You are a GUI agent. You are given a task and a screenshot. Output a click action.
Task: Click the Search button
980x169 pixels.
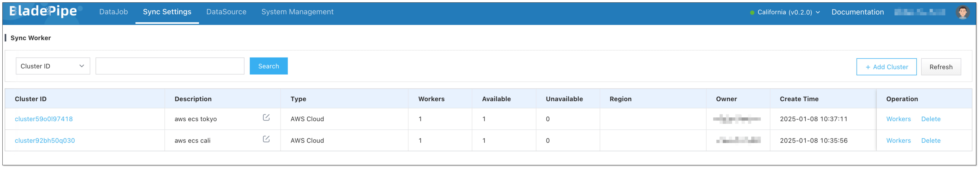click(x=268, y=66)
